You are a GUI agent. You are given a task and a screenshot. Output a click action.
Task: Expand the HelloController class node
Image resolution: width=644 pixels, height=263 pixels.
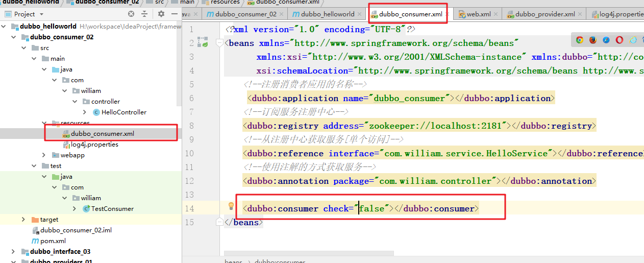click(x=85, y=112)
